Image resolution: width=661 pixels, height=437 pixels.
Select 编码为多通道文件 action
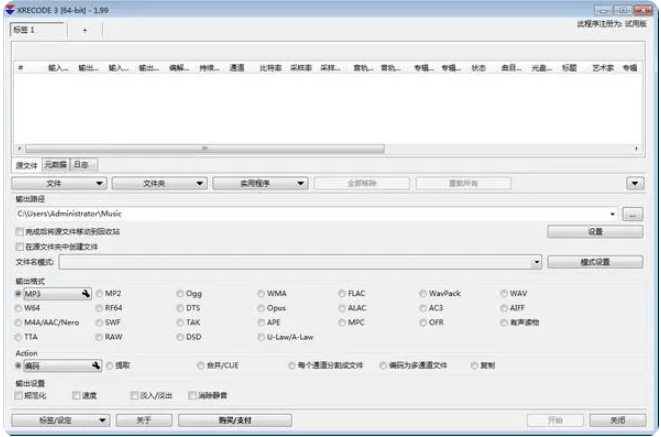pyautogui.click(x=383, y=365)
